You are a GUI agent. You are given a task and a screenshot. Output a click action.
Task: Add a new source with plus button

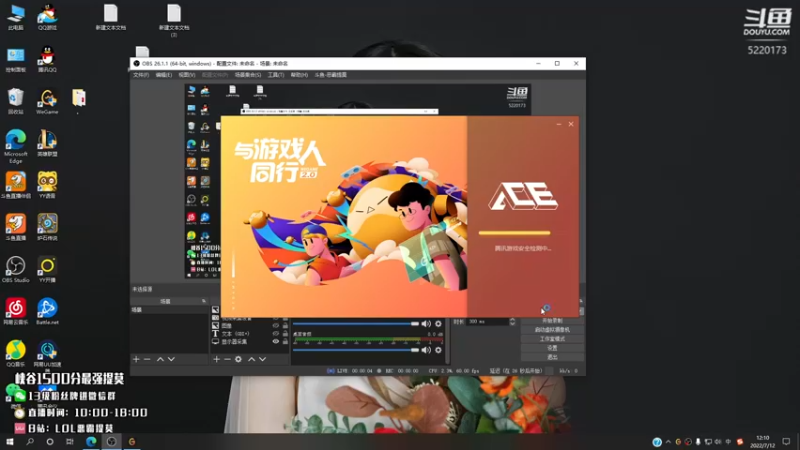(216, 359)
